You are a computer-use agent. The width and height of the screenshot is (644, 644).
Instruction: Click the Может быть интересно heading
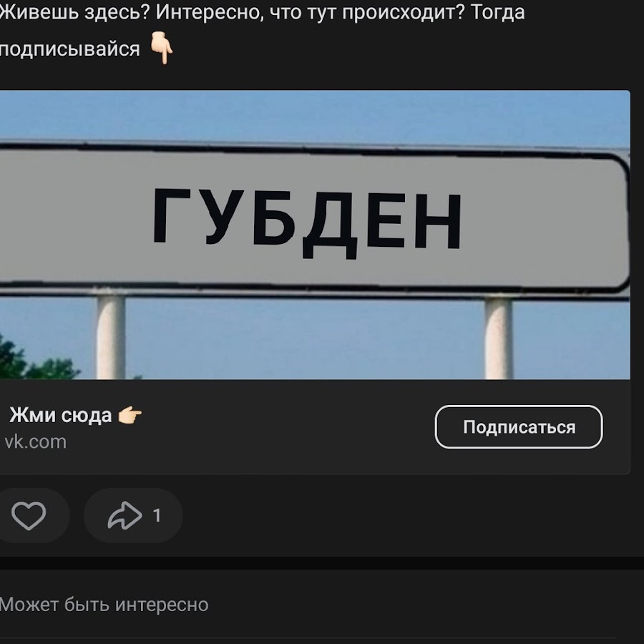tap(104, 605)
